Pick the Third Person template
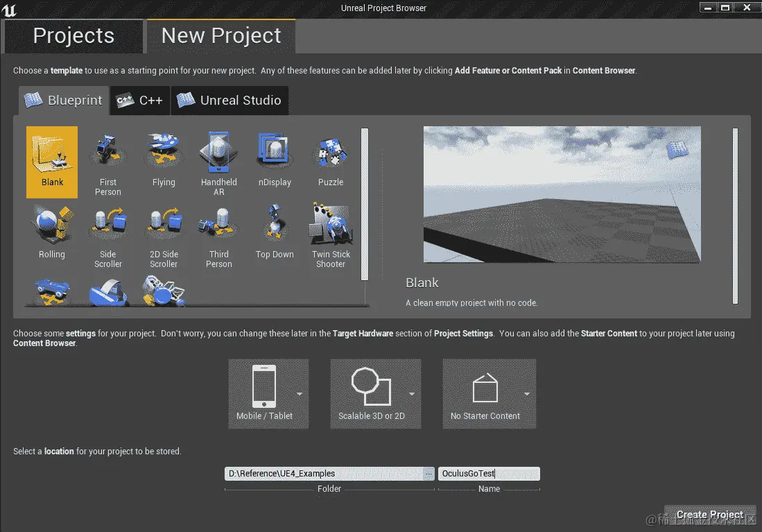 click(x=218, y=234)
